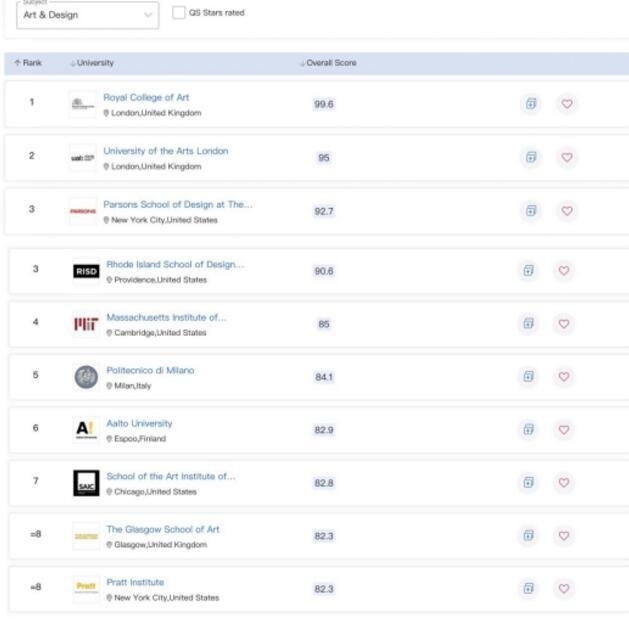Select the 99.6 overall score value
Viewport: 629px width, 619px height.
pyautogui.click(x=324, y=104)
